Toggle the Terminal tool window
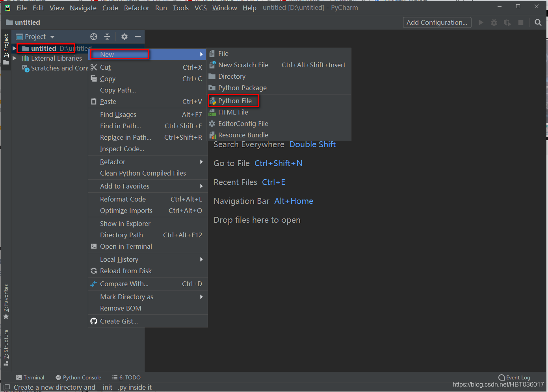Screen dimensions: 548x392 30,377
